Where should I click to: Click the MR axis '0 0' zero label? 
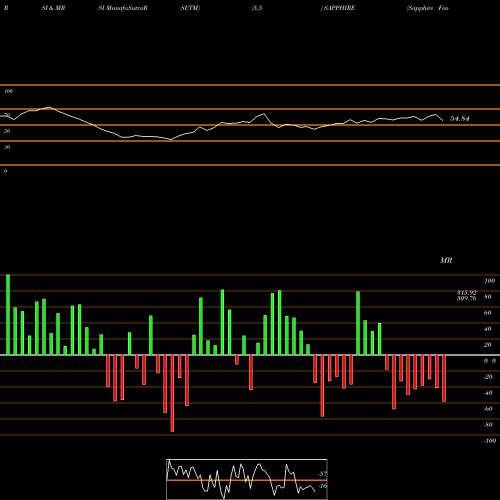(490, 361)
